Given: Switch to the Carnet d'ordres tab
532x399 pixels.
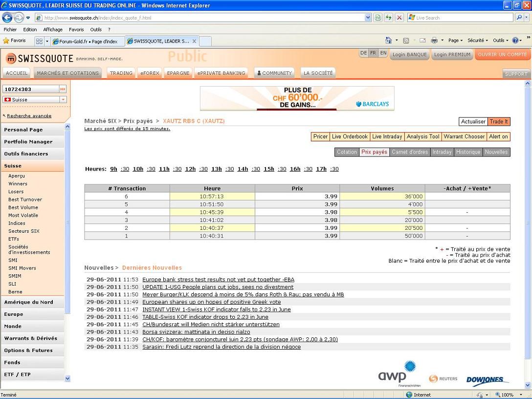Looking at the screenshot, I should (x=410, y=152).
